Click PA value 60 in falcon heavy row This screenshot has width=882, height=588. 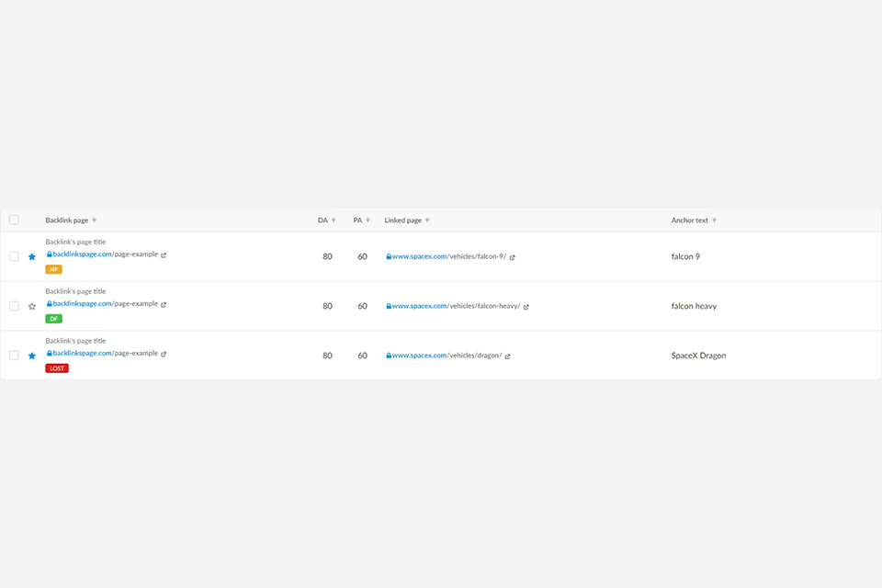362,306
